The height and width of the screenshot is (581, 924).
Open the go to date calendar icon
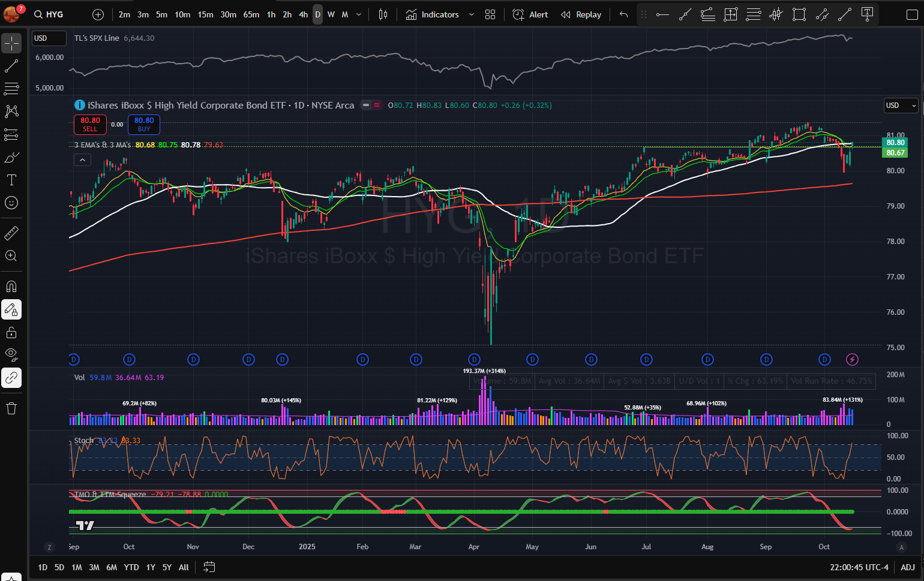[209, 567]
